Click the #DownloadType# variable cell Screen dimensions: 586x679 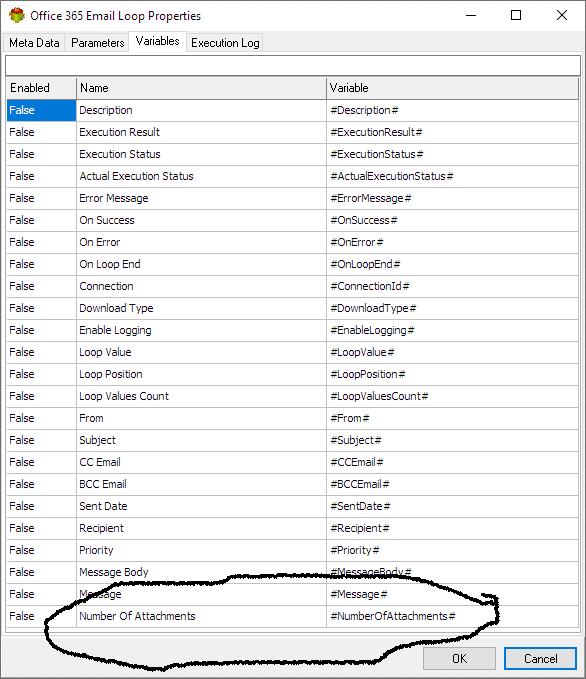[x=453, y=308]
